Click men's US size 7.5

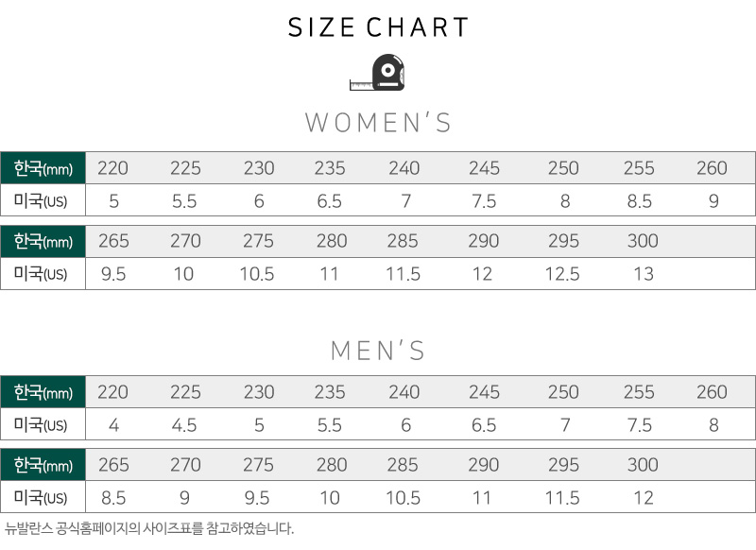click(640, 425)
